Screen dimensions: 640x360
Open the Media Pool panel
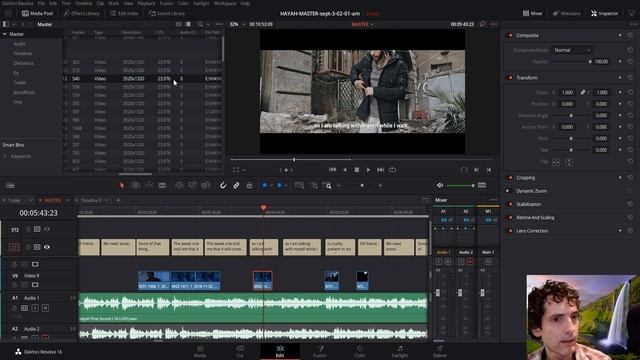point(38,13)
